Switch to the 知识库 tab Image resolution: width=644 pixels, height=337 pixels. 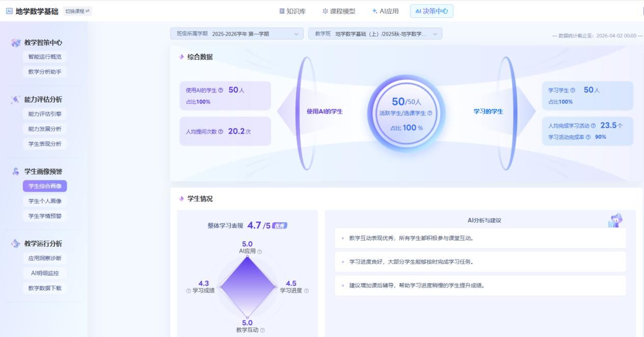pyautogui.click(x=292, y=11)
